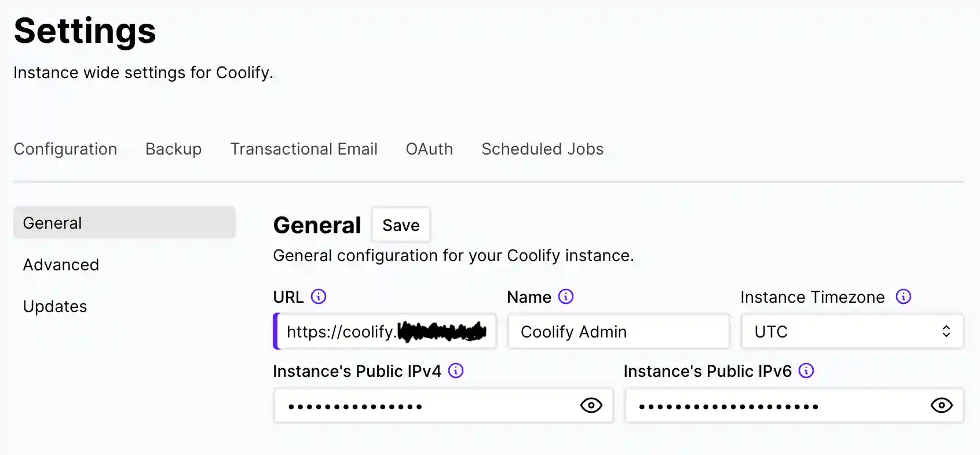Viewport: 980px width, 455px height.
Task: Return to the Configuration tab
Action: 65,149
